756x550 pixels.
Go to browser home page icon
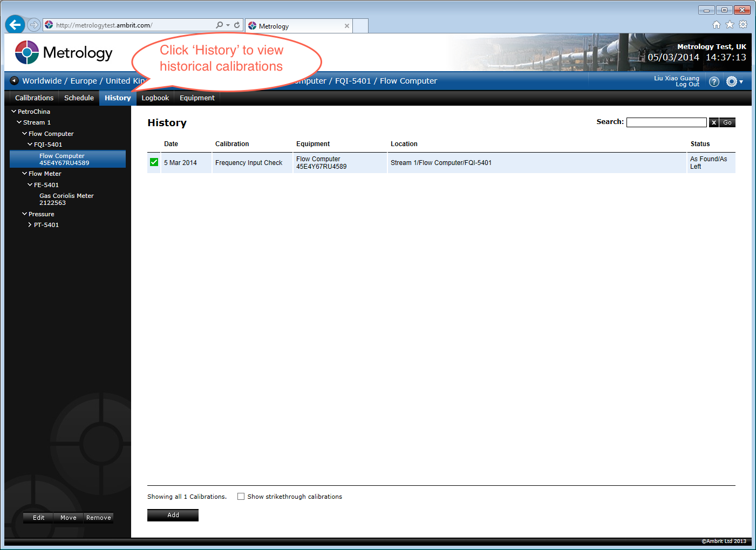pyautogui.click(x=716, y=24)
